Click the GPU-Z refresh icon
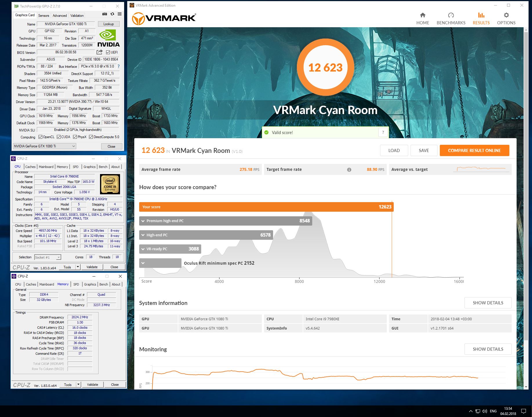 112,14
